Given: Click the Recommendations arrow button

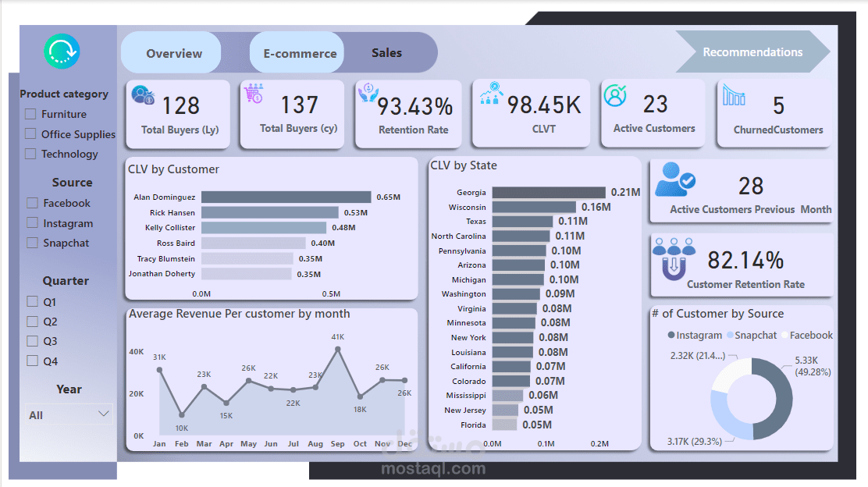Looking at the screenshot, I should click(752, 52).
